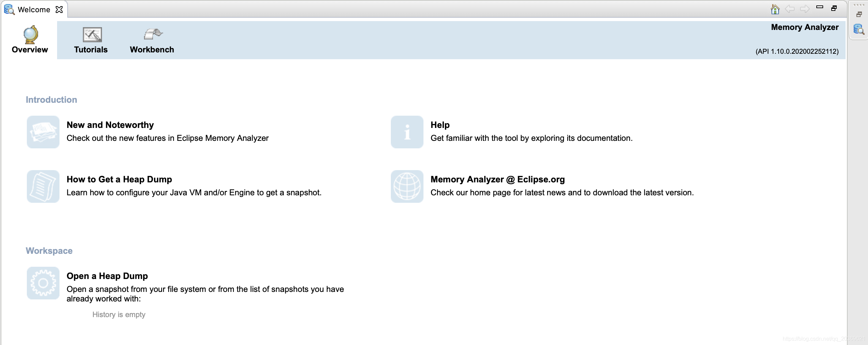Viewport: 868px width, 345px height.
Task: Click 'Check our home page' description text
Action: tap(562, 193)
